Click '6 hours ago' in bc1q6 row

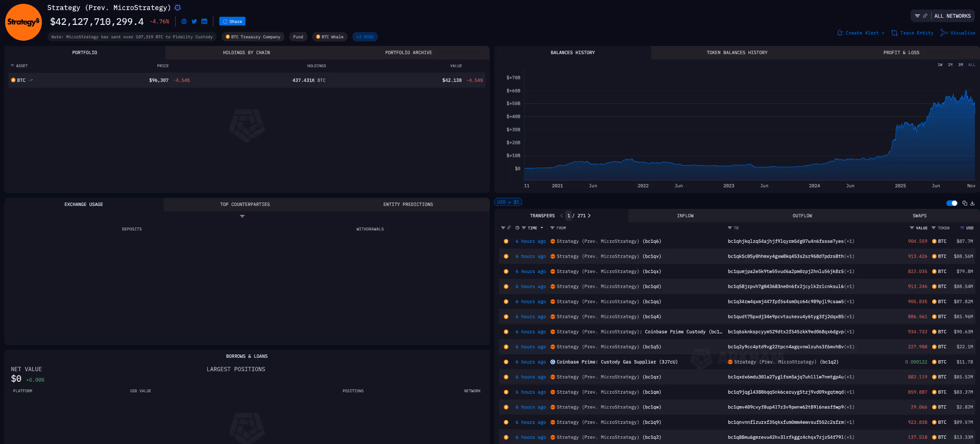[531, 241]
